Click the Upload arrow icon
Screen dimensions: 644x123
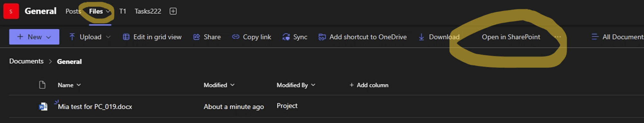[x=72, y=37]
